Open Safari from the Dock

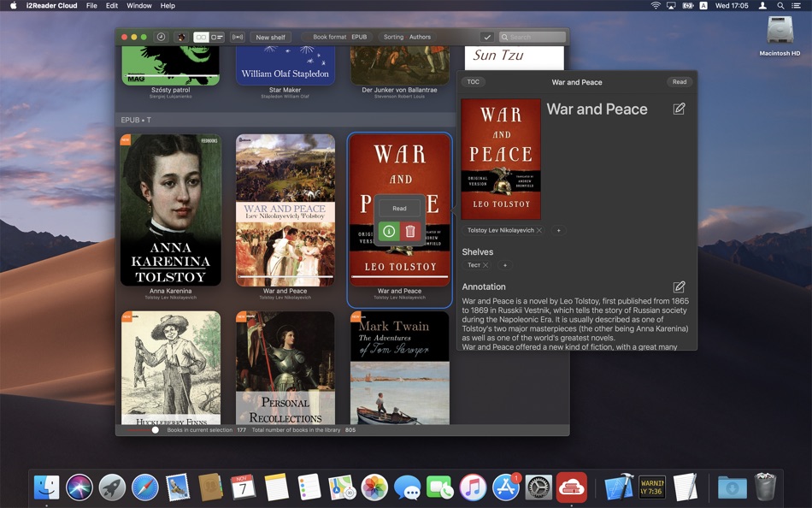tap(145, 487)
